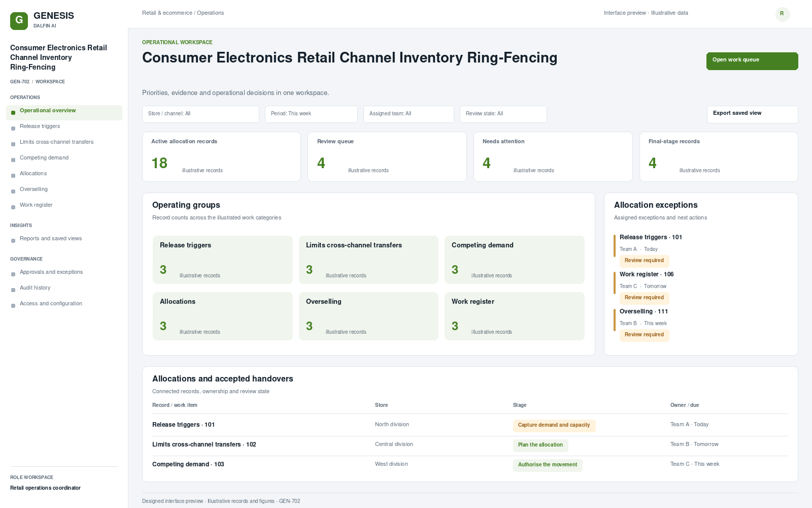Open the Active allocation records card

coord(221,156)
